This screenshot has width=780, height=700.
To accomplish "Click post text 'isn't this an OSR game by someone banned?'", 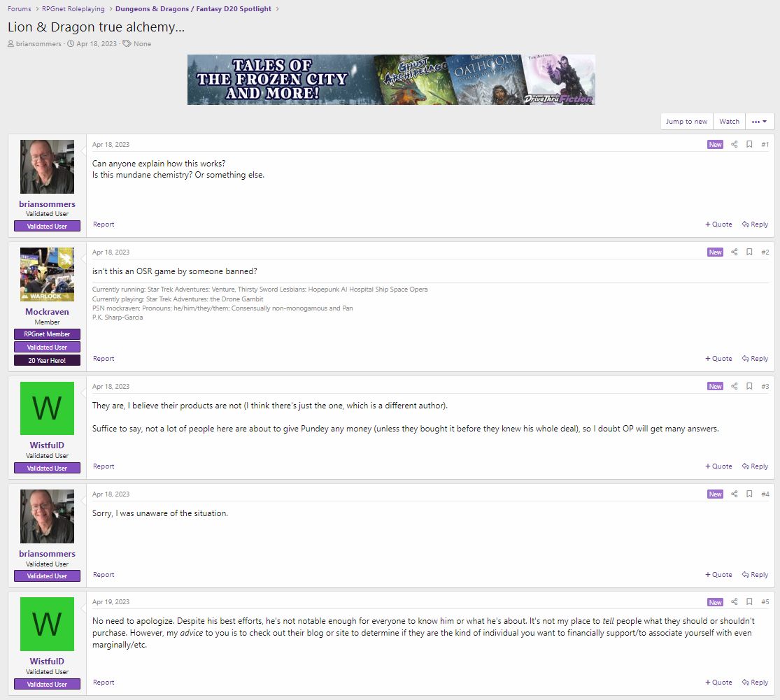I will 175,271.
